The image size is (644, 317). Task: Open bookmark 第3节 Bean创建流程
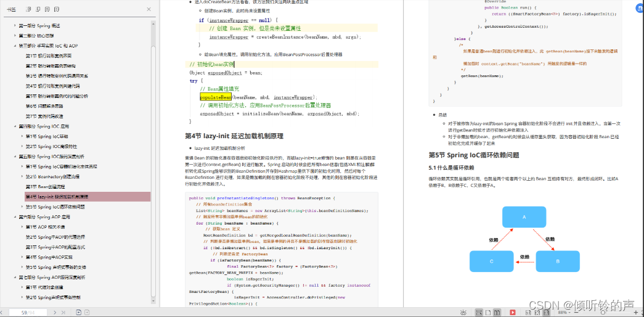tap(46, 187)
